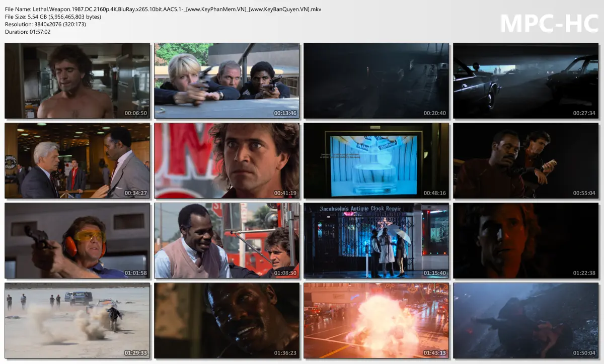
Task: Open the 00:13:46 three-shooters thumbnail
Action: 226,80
